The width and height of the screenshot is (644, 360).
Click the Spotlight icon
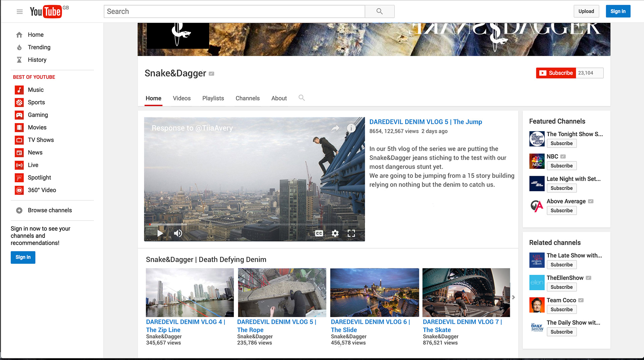pos(19,177)
